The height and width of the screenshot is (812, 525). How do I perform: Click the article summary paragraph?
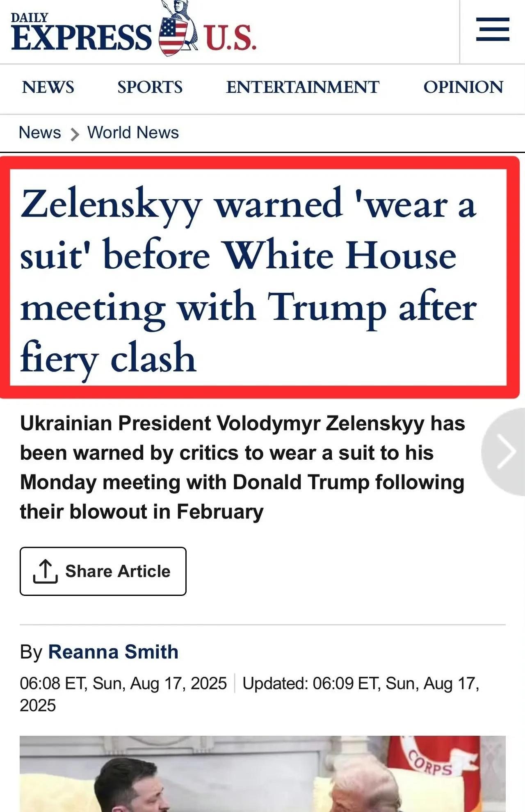click(242, 468)
